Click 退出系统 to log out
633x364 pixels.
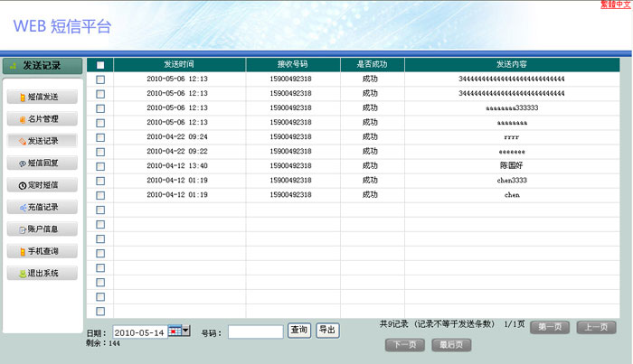(42, 273)
